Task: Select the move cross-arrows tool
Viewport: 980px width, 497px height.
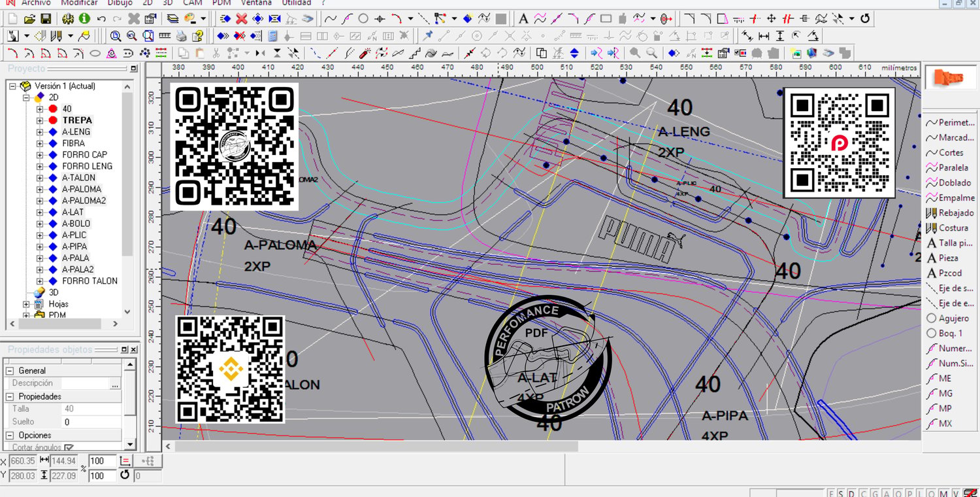Action: [x=771, y=18]
